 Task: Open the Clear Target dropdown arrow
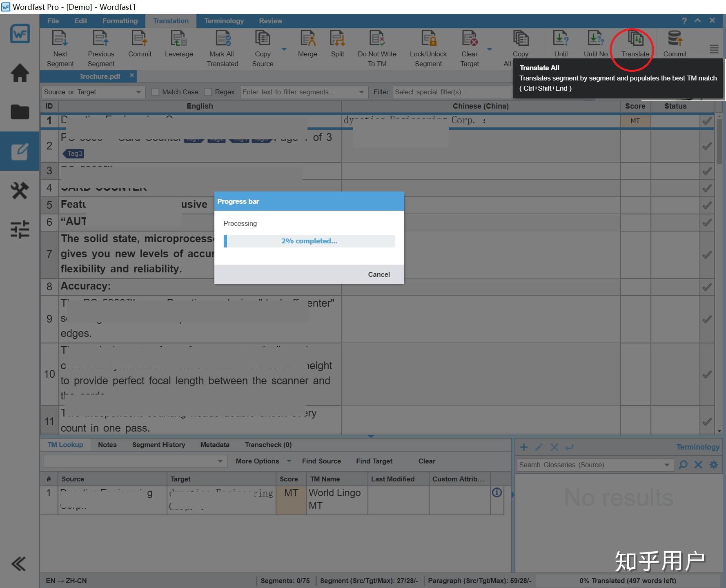(490, 49)
